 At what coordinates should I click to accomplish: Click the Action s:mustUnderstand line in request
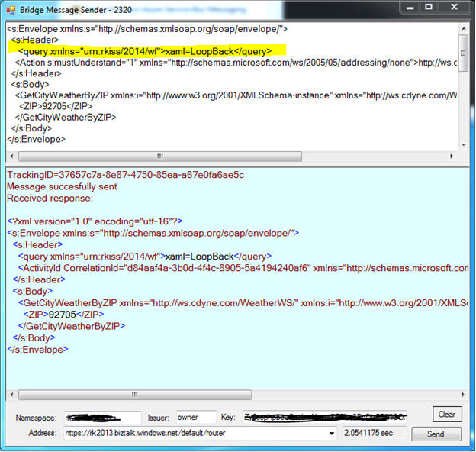point(236,63)
